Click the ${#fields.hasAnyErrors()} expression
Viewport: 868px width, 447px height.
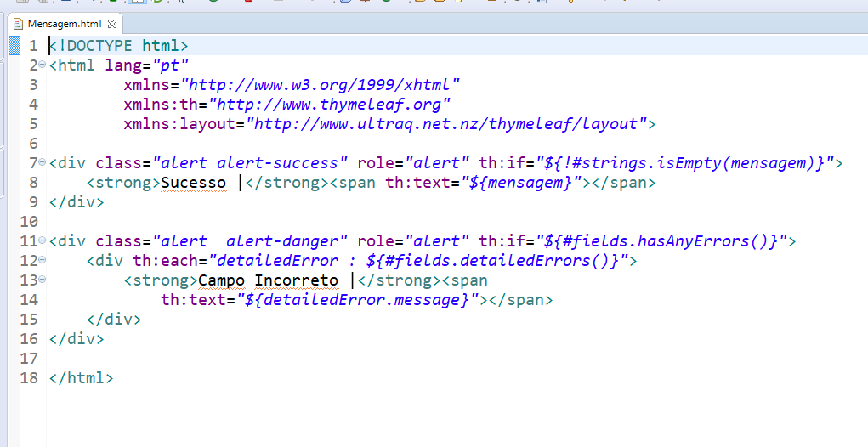pos(661,241)
